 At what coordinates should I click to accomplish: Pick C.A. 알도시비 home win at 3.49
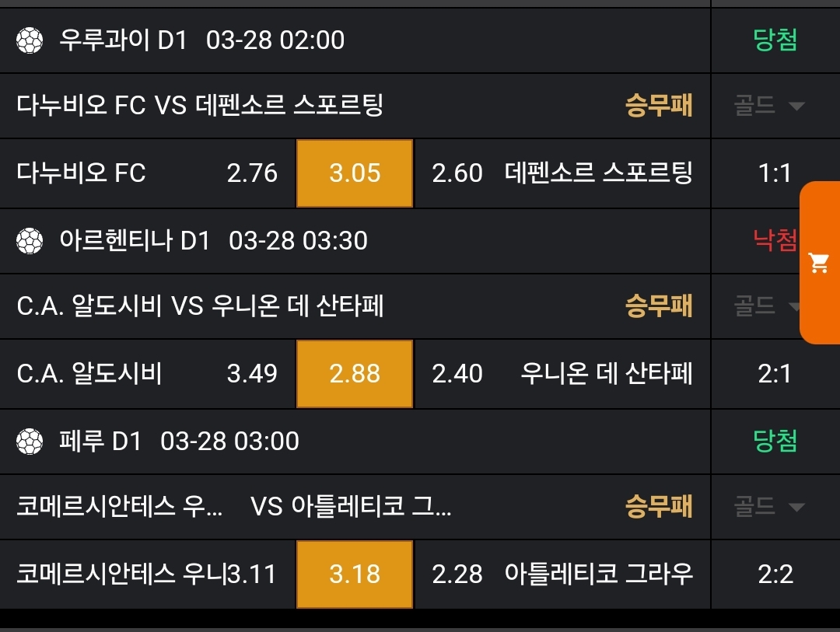[x=148, y=374]
